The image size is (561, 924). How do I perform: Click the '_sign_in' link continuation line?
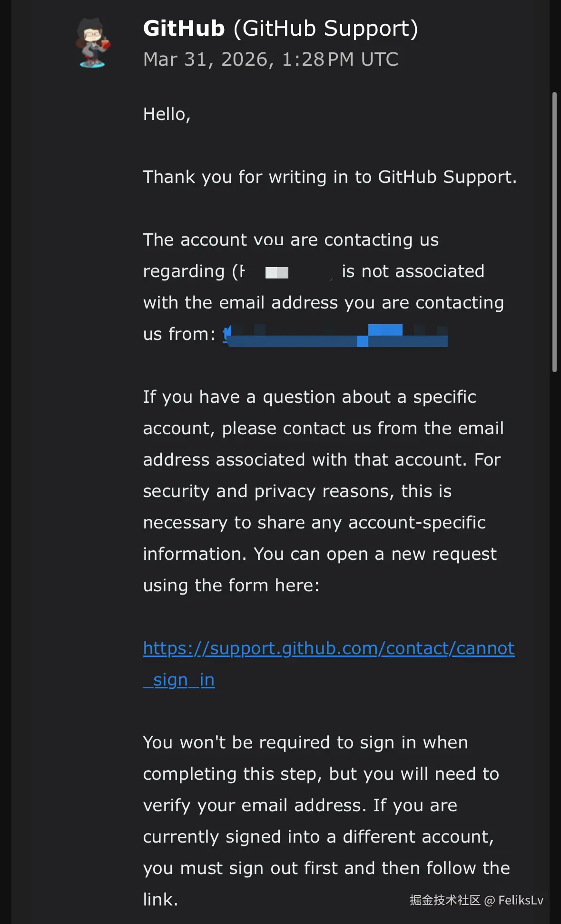pyautogui.click(x=179, y=680)
